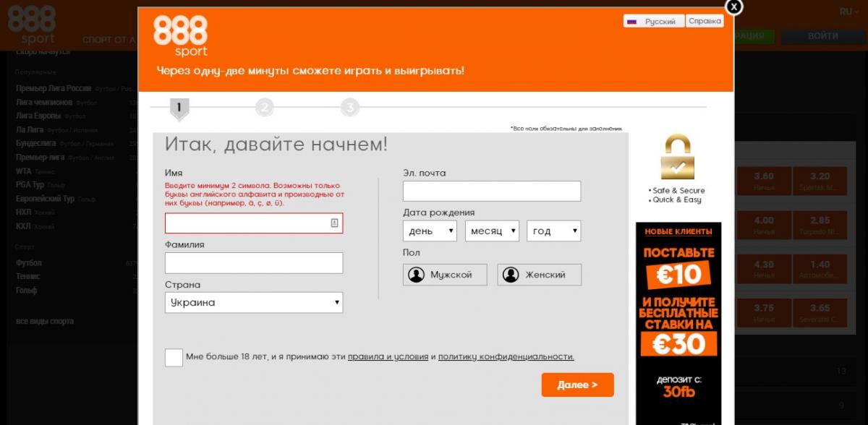Choose Женский gender option
Image resolution: width=868 pixels, height=425 pixels.
click(x=539, y=275)
